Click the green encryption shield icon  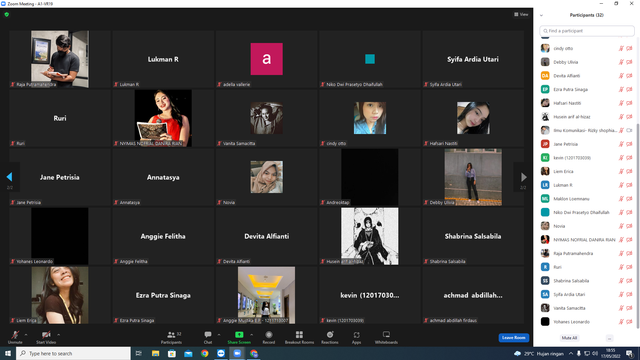pos(7,14)
